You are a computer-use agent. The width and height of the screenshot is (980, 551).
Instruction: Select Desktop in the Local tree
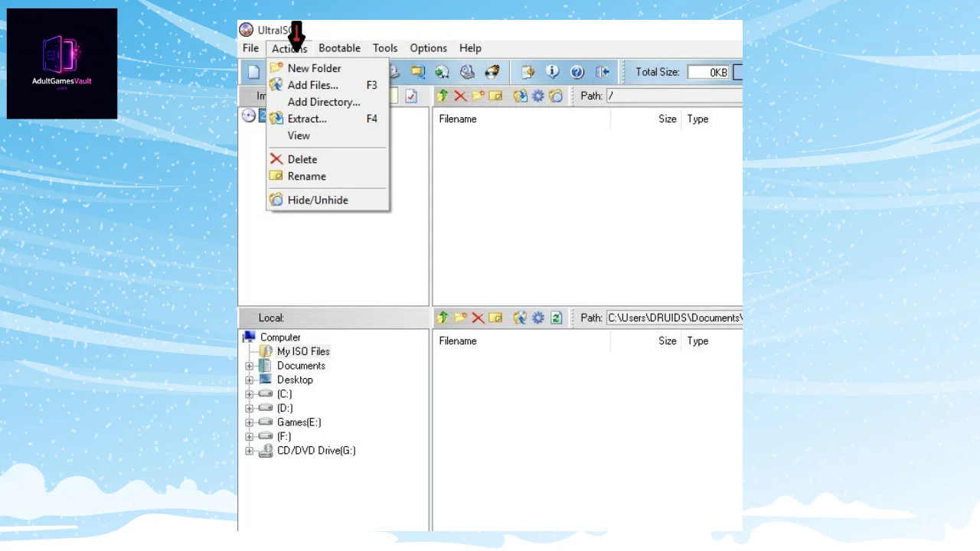[295, 380]
